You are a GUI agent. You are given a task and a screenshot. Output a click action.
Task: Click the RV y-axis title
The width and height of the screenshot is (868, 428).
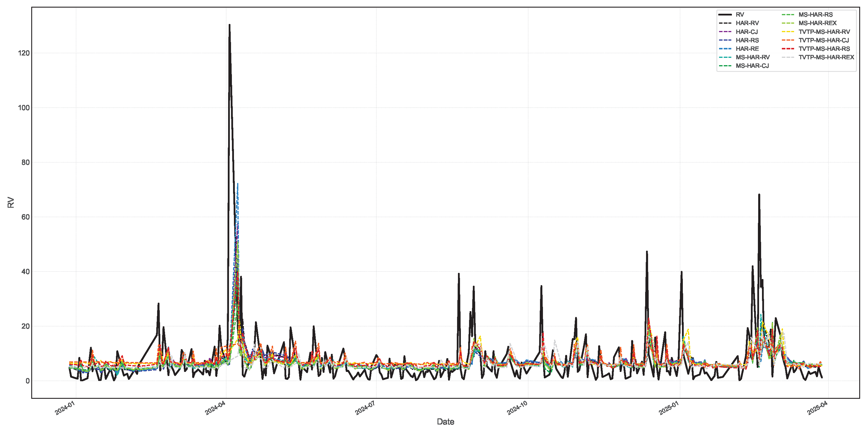click(11, 202)
